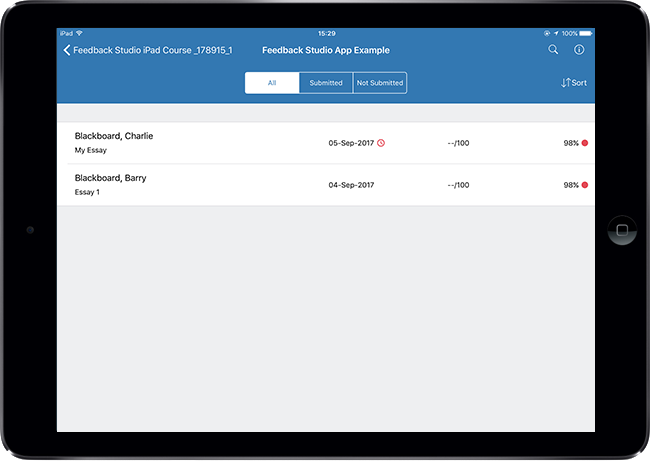Select the All filter tab
This screenshot has width=650, height=462.
coord(272,83)
